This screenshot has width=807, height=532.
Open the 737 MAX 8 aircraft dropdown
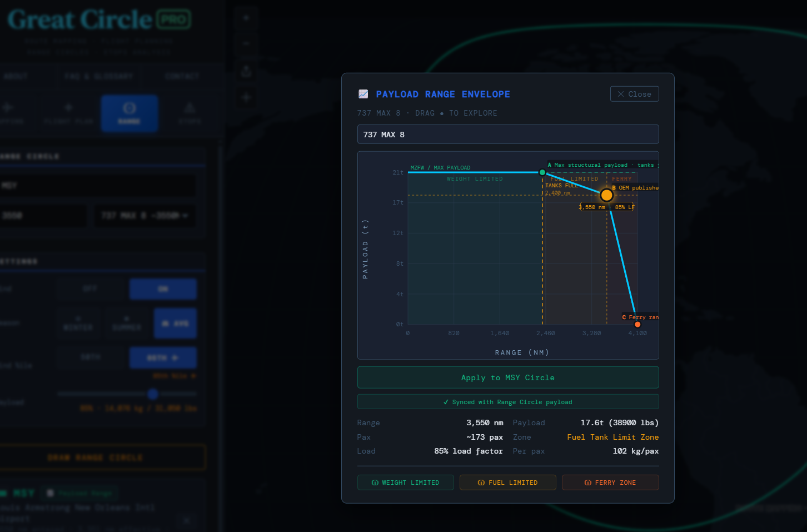pyautogui.click(x=145, y=216)
